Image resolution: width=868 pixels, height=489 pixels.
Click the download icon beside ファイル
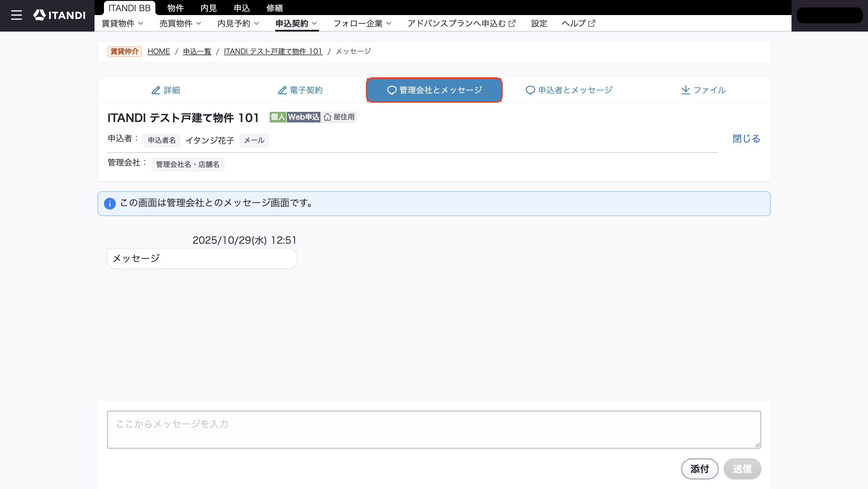[x=685, y=90]
